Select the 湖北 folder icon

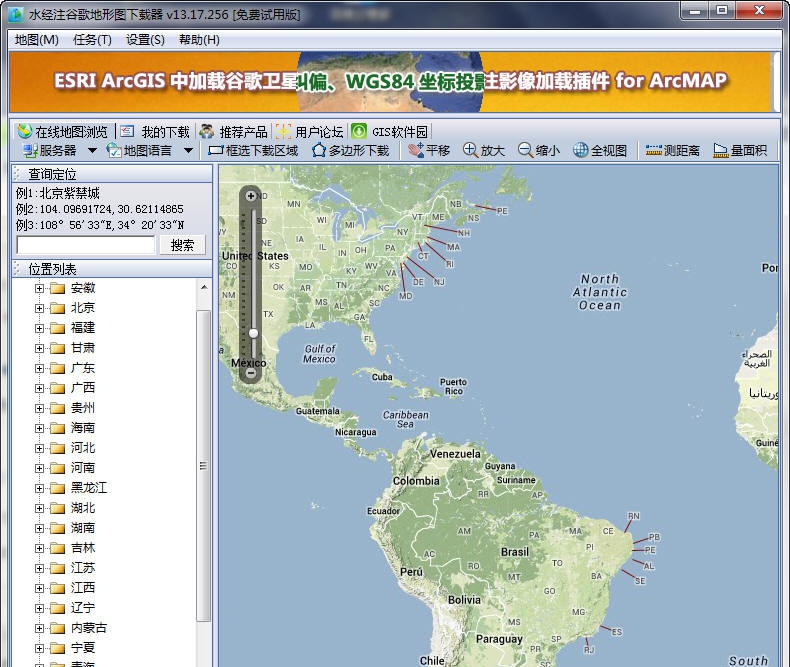click(x=57, y=508)
